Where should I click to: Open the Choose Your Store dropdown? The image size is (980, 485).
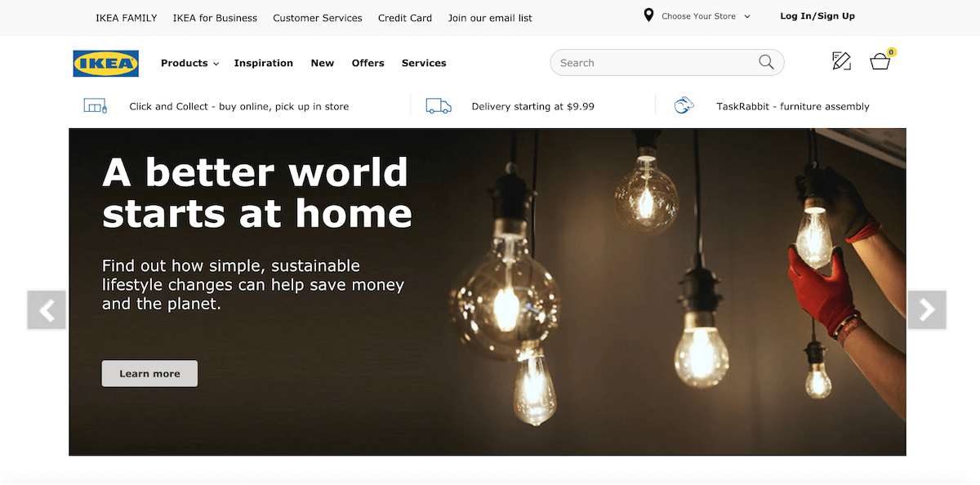click(706, 16)
